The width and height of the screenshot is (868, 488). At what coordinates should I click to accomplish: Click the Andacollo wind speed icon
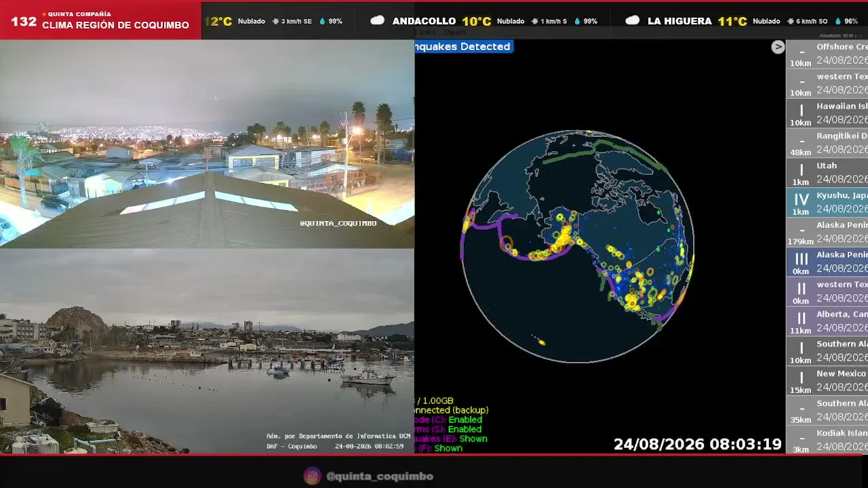534,21
